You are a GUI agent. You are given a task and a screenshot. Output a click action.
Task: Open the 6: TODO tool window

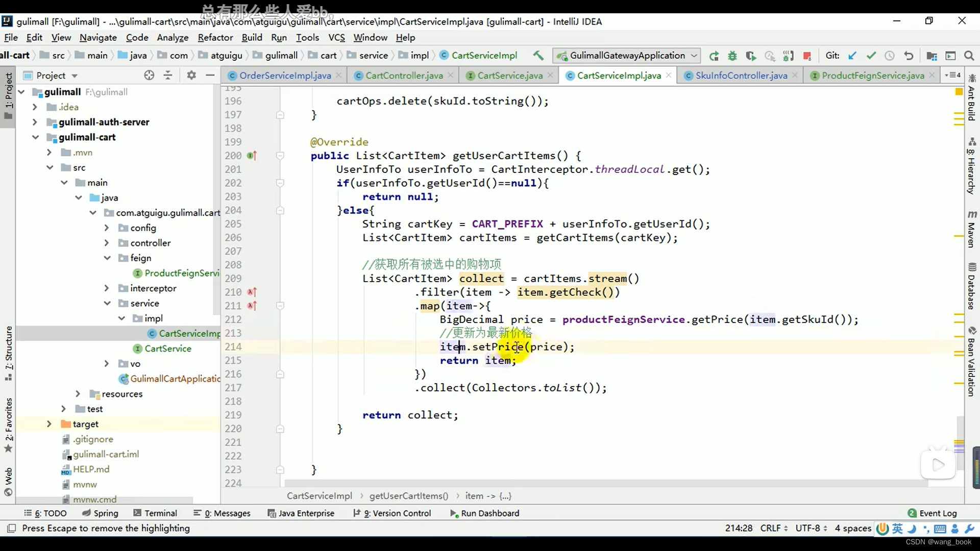click(x=45, y=513)
